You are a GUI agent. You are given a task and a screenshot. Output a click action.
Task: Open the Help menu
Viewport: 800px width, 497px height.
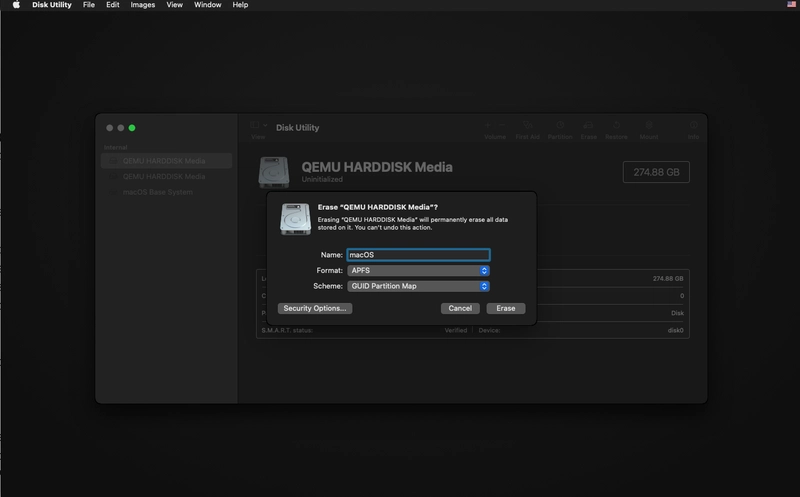pos(240,5)
